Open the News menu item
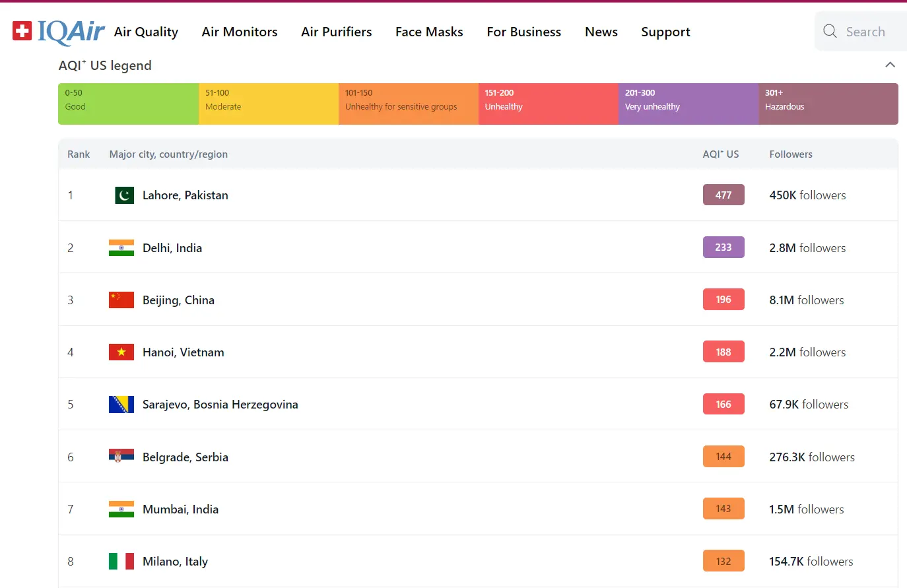907x588 pixels. point(601,32)
